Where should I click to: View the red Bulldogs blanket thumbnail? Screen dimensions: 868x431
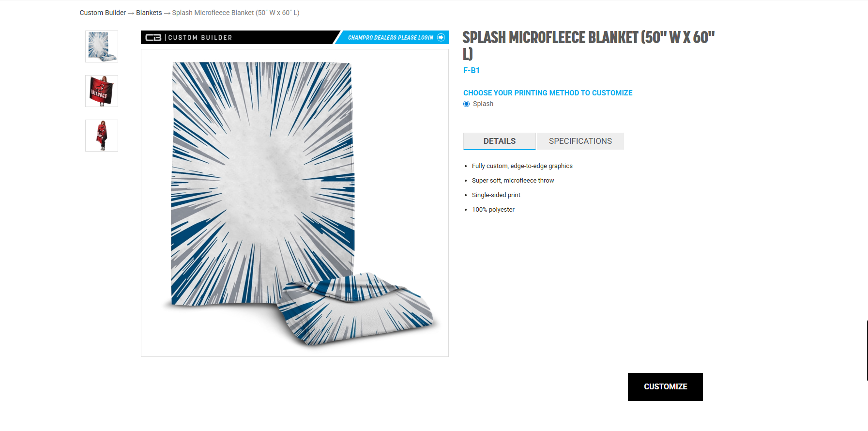[x=102, y=91]
